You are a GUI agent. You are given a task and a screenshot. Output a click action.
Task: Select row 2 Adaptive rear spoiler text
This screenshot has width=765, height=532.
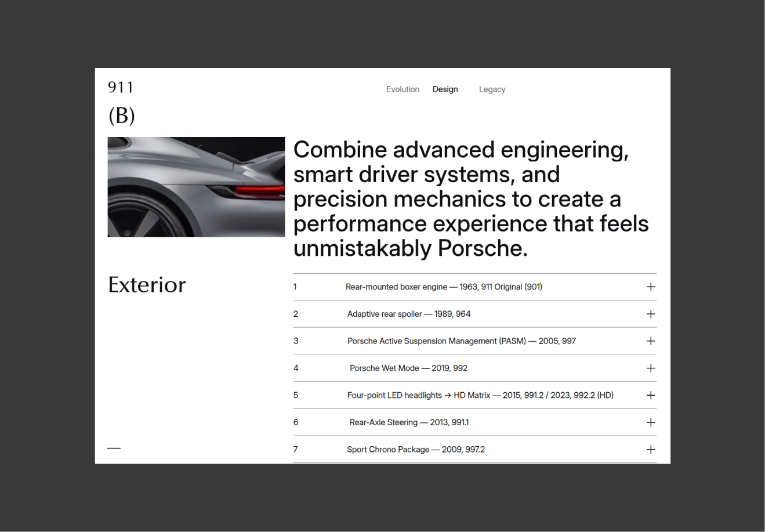pyautogui.click(x=409, y=314)
